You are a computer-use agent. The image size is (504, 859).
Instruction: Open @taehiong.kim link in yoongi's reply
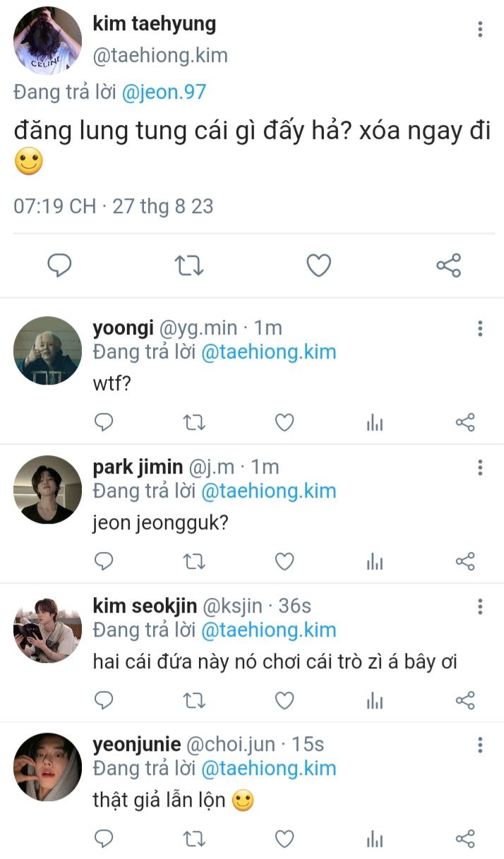coord(268,352)
